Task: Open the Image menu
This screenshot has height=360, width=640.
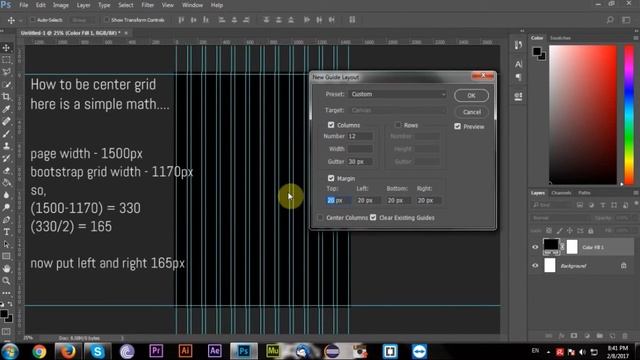Action: tap(61, 5)
